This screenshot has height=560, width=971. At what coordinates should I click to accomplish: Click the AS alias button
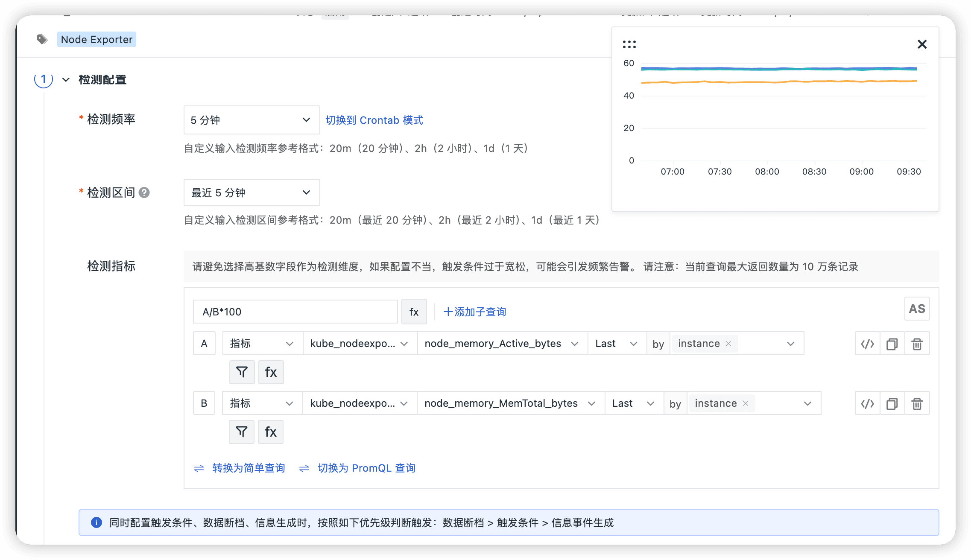click(917, 309)
